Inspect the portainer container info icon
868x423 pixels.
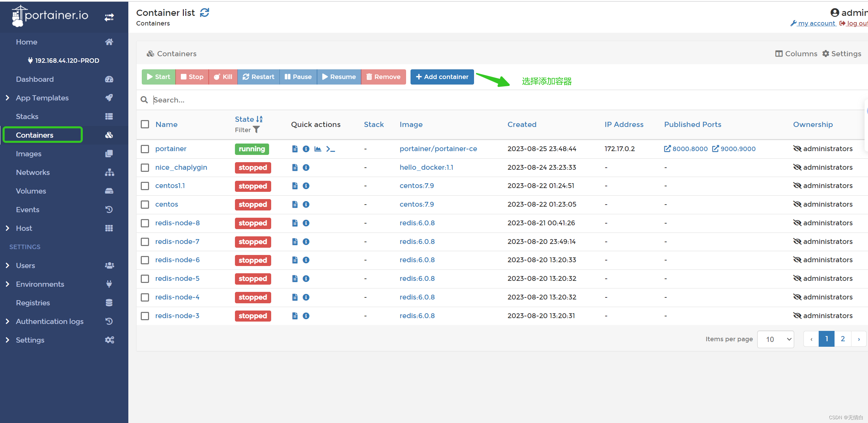[306, 149]
